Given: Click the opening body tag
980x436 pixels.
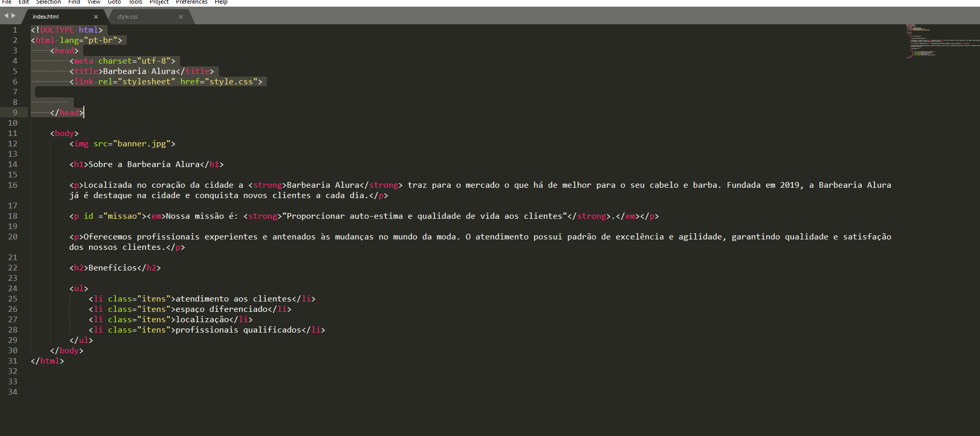Looking at the screenshot, I should (x=64, y=133).
